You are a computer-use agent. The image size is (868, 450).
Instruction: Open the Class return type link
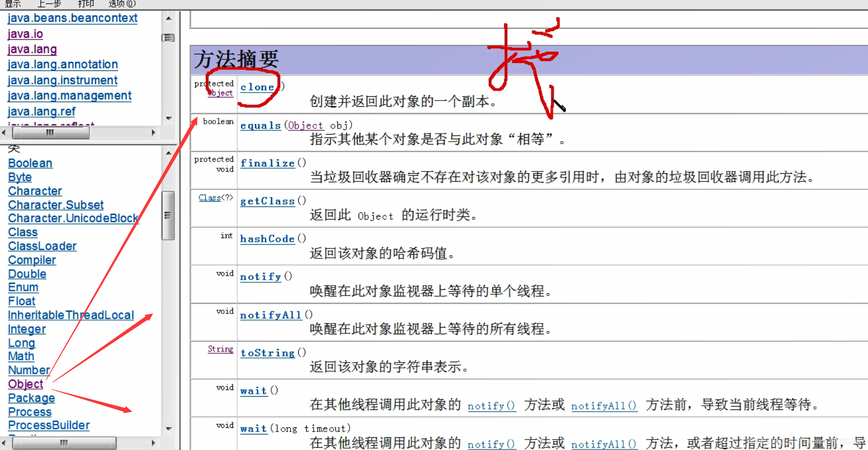pyautogui.click(x=209, y=197)
